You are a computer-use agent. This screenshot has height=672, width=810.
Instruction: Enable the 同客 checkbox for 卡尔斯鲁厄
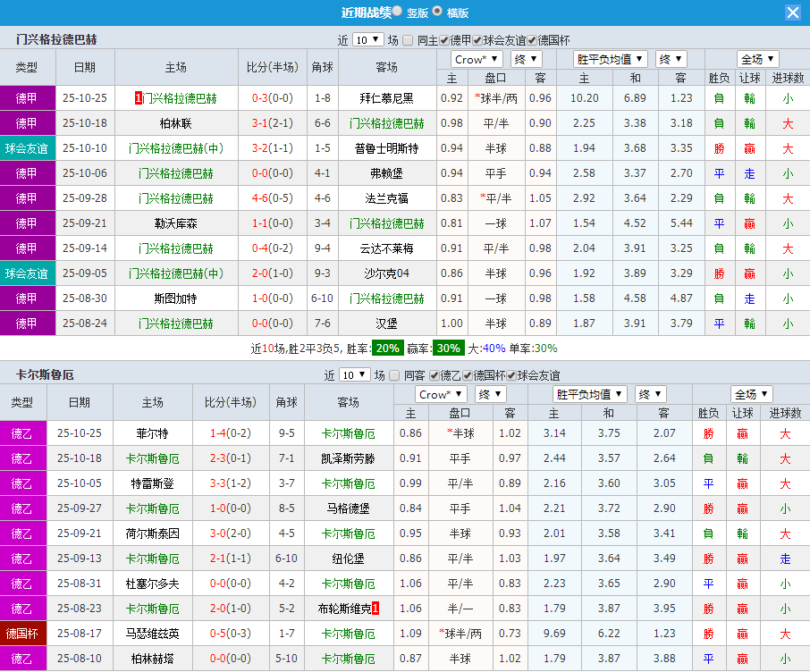point(394,376)
